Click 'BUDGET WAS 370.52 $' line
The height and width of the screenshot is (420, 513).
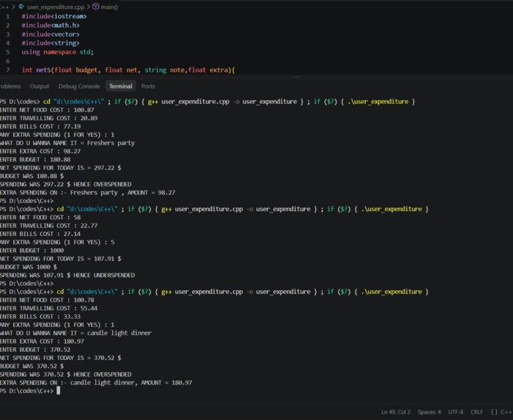32,366
